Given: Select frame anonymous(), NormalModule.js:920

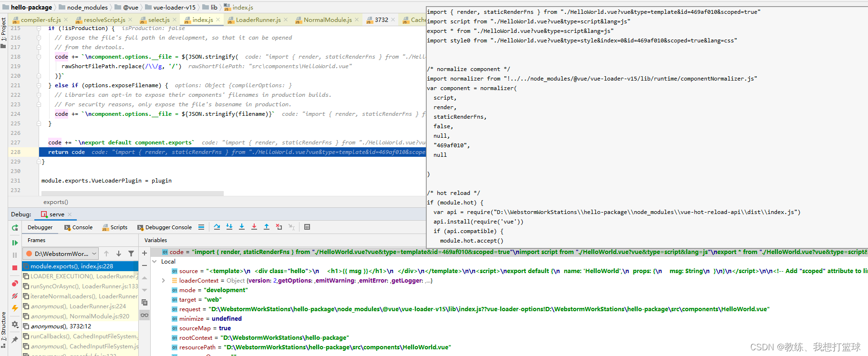Looking at the screenshot, I should click(x=81, y=316).
